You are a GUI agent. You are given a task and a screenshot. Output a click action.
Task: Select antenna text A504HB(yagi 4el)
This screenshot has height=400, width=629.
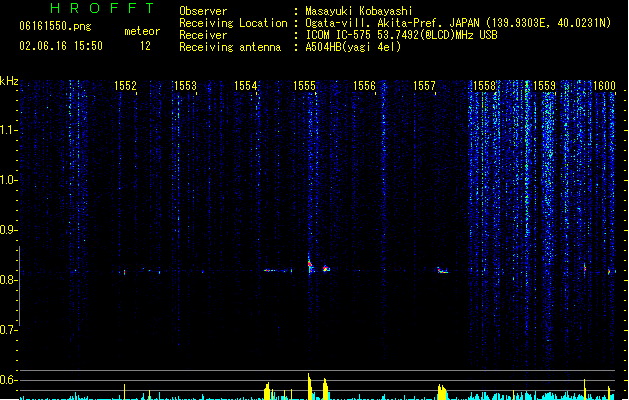(353, 47)
